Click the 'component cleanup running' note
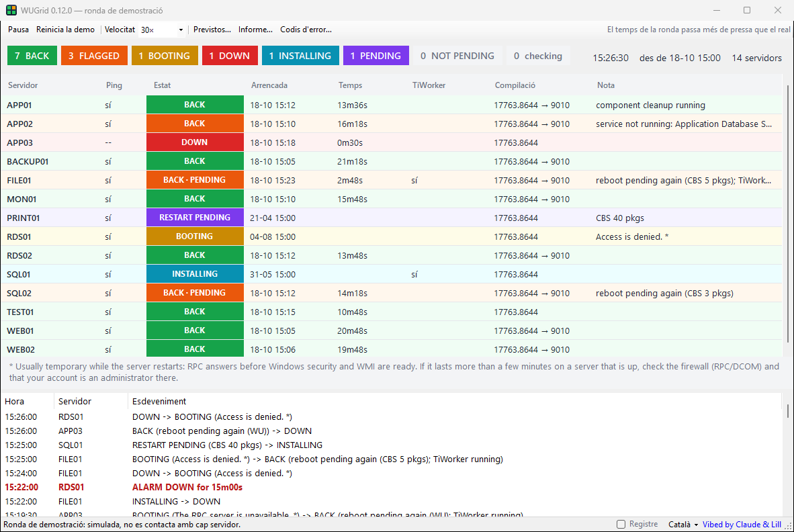This screenshot has height=532, width=794. [651, 105]
